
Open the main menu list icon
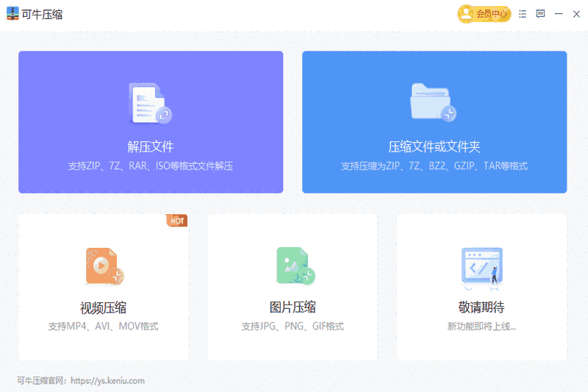click(x=523, y=14)
